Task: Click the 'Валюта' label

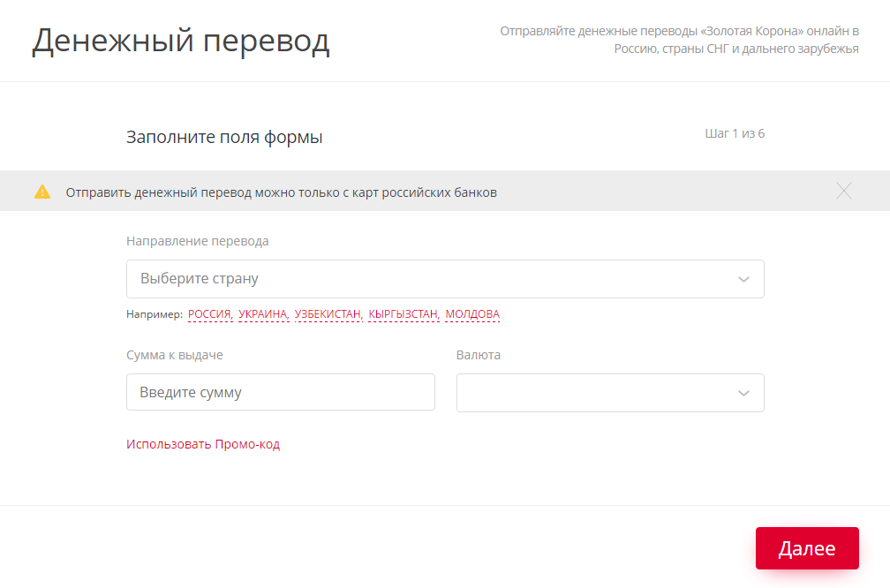Action: tap(479, 355)
